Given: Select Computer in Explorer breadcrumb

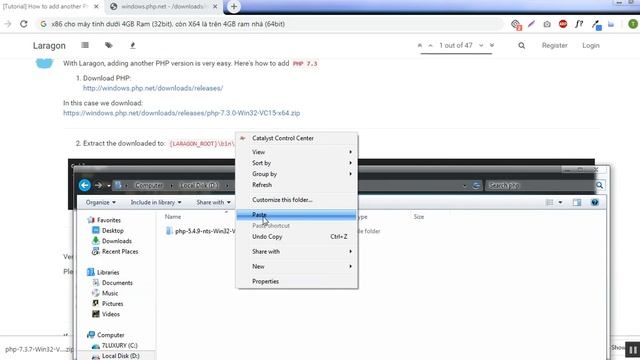Looking at the screenshot, I should coord(149,185).
